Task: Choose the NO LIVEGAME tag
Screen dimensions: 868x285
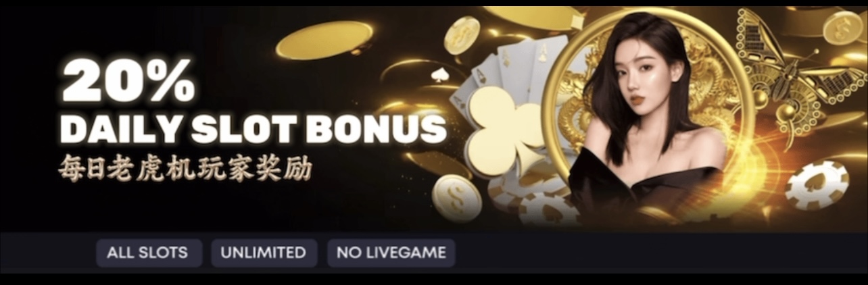Action: pyautogui.click(x=391, y=253)
